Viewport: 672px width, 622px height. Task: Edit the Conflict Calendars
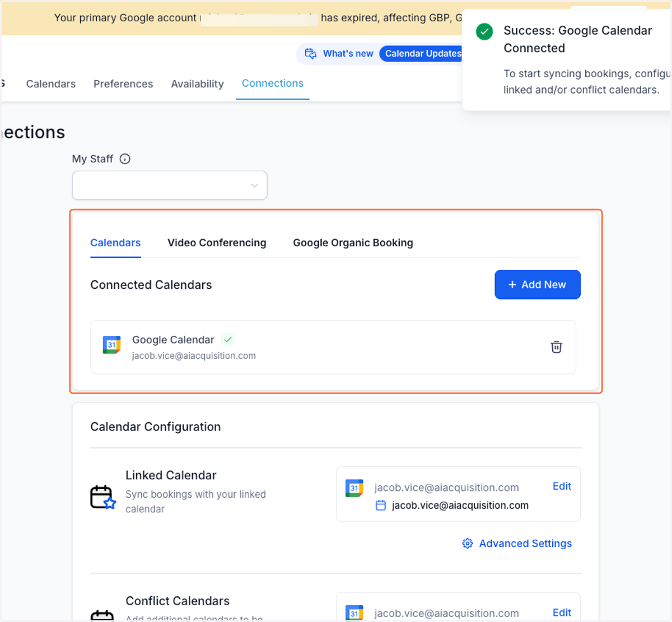(x=562, y=612)
